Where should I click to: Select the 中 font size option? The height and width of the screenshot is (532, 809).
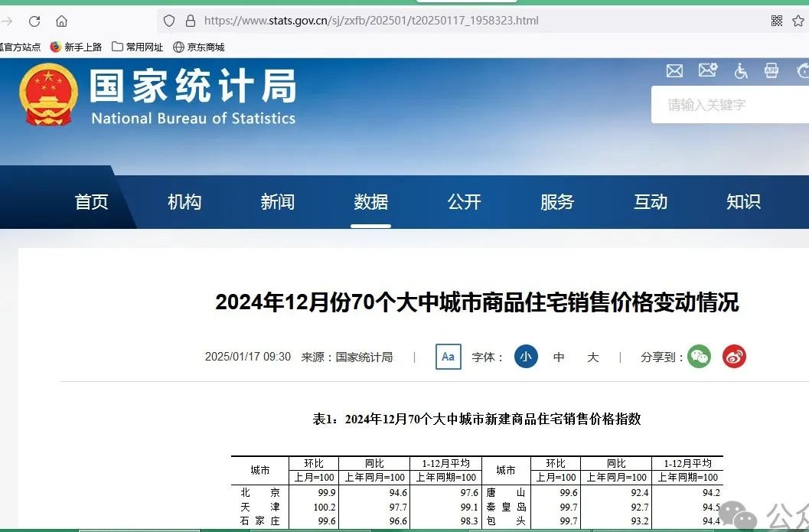(x=559, y=357)
